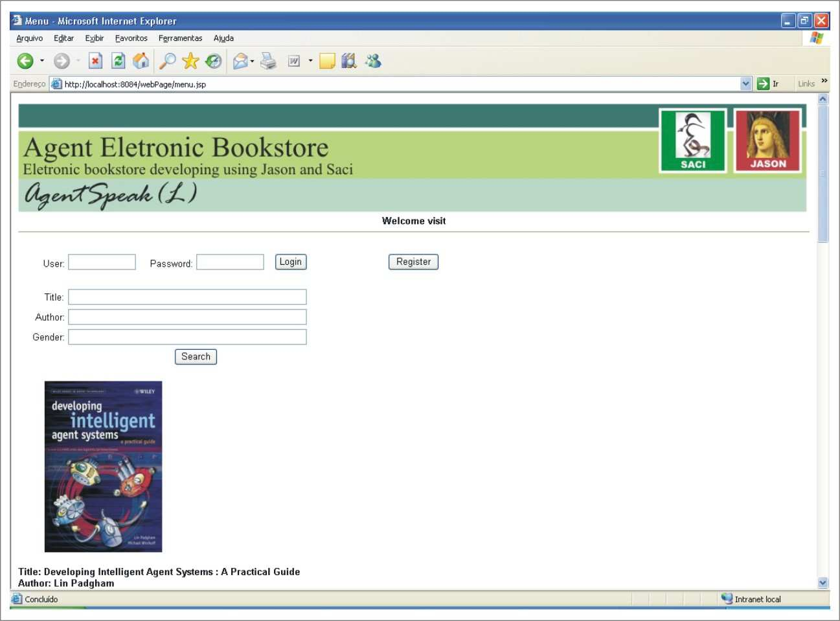Expand the Back button history dropdown
The height and width of the screenshot is (621, 840).
point(42,61)
